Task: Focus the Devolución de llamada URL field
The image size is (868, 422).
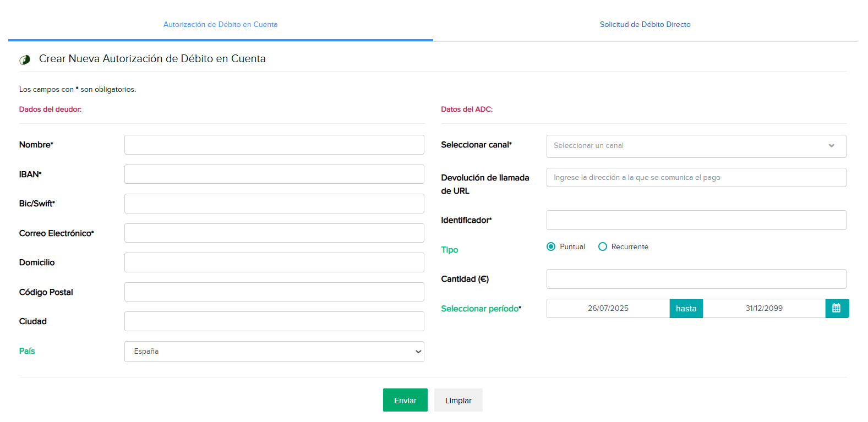Action: 696,178
